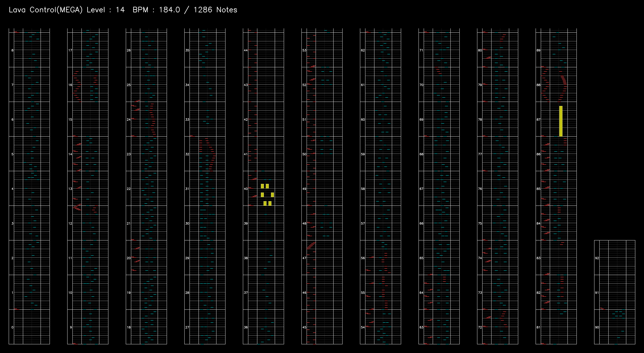This screenshot has height=353, width=644.
Task: Click measure number 22 label
Action: [x=129, y=189]
